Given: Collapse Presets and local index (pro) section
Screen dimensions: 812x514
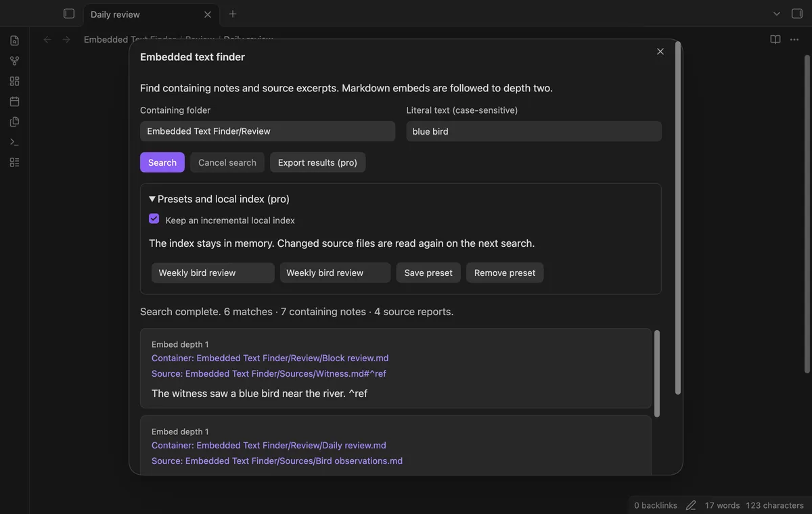Looking at the screenshot, I should point(219,199).
